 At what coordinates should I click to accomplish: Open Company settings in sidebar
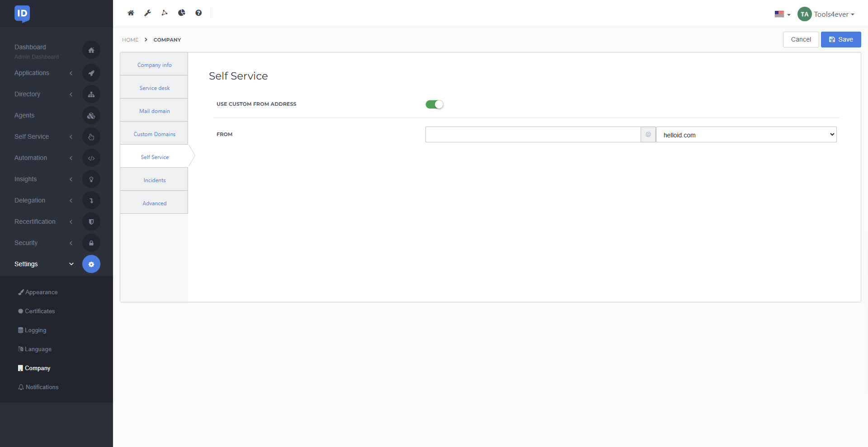pyautogui.click(x=34, y=368)
